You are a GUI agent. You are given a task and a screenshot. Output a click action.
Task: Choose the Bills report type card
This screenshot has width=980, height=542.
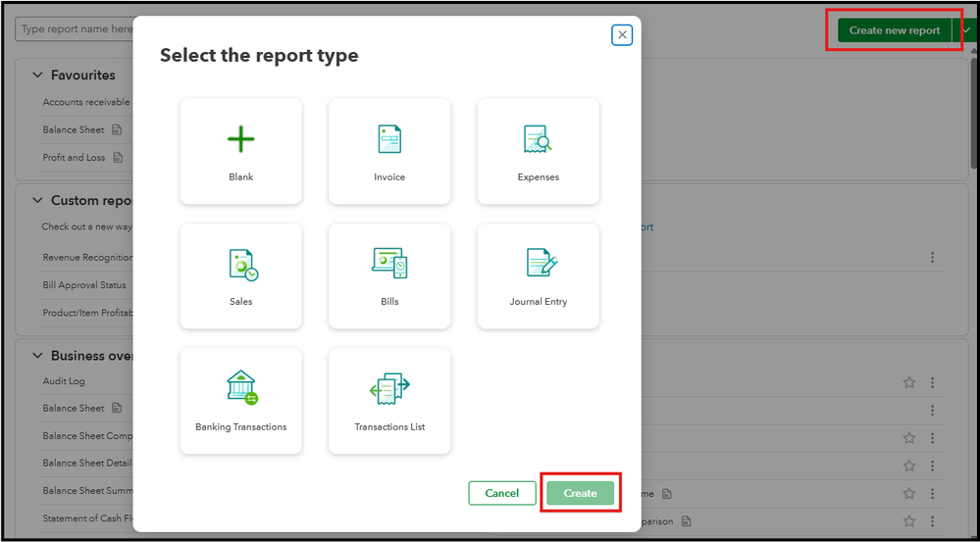pos(389,276)
